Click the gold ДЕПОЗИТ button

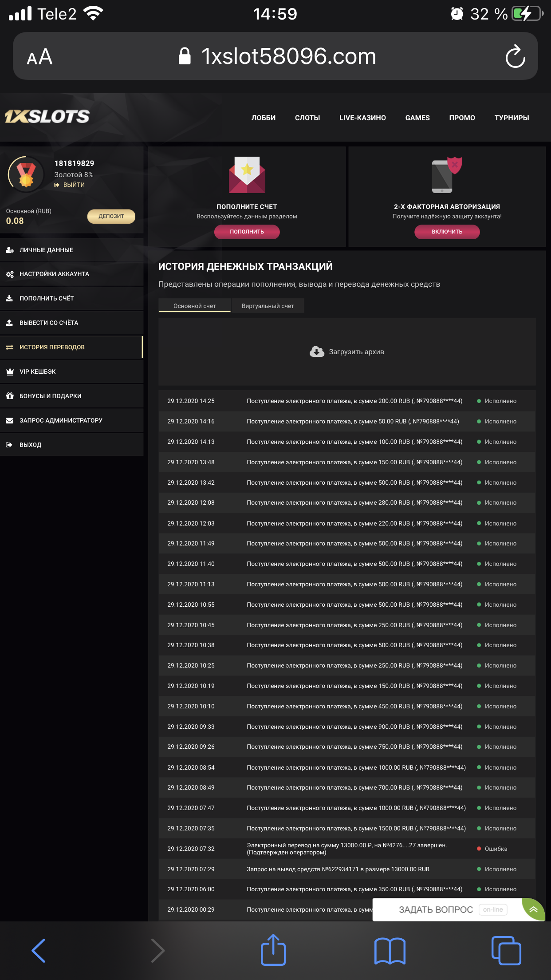111,216
